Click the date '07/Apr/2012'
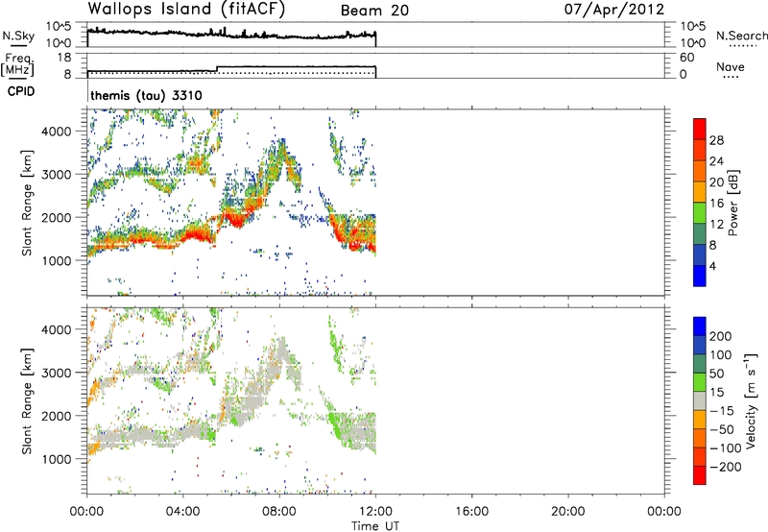The width and height of the screenshot is (768, 532). pos(614,10)
